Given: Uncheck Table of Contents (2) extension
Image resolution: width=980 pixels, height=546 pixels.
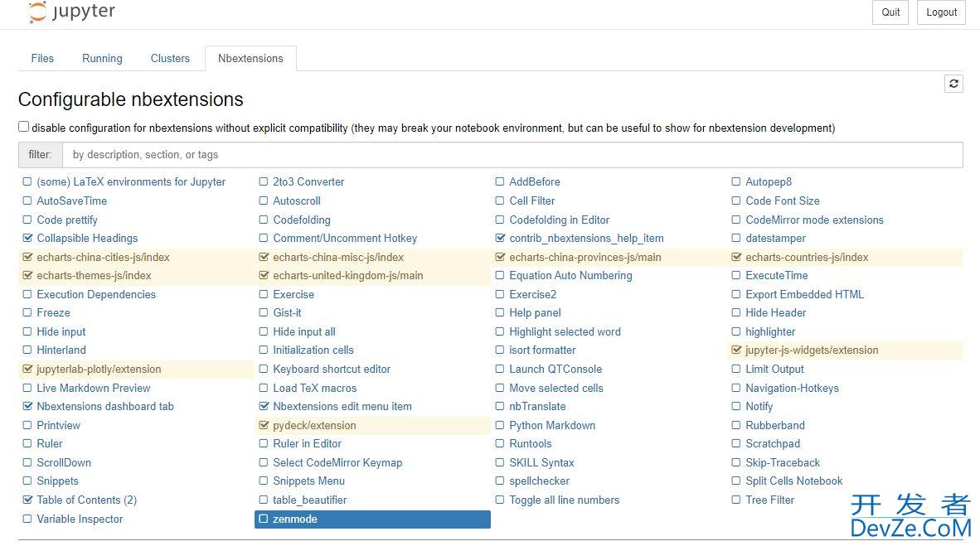Looking at the screenshot, I should (27, 500).
